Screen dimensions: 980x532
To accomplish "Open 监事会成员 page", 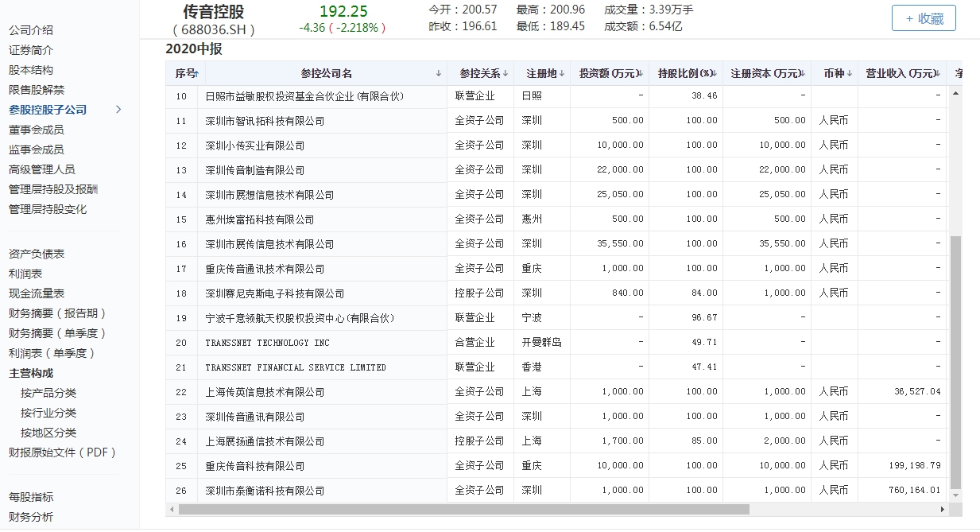I will (37, 150).
